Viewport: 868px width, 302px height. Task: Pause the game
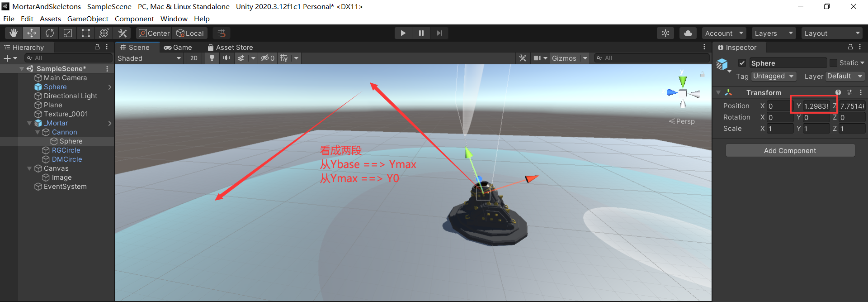(x=421, y=33)
